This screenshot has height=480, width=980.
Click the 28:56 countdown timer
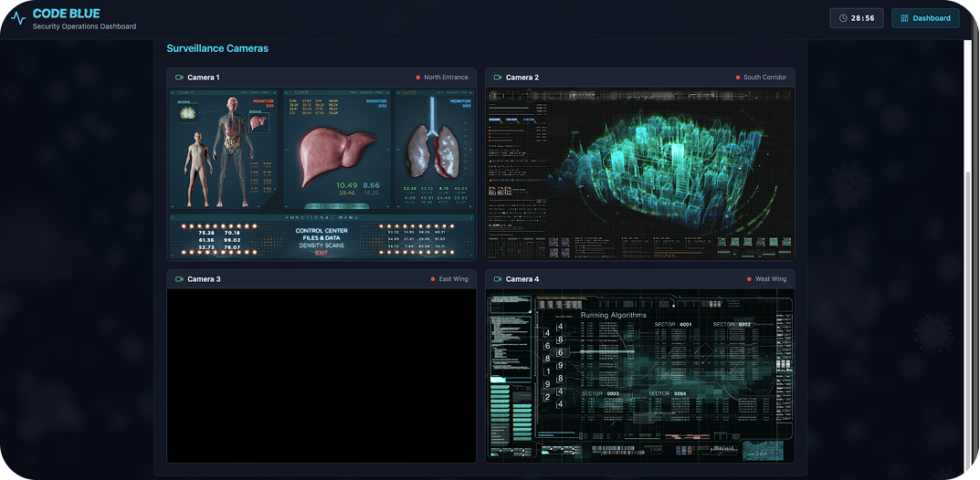862,18
